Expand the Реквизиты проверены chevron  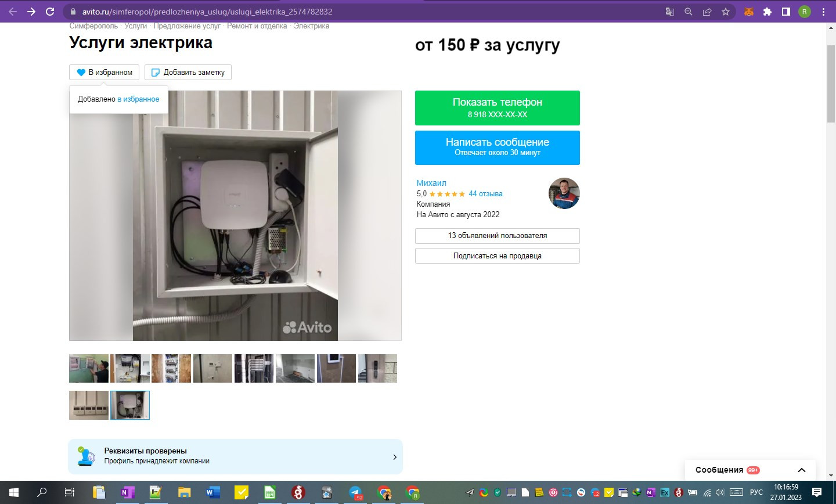(395, 457)
